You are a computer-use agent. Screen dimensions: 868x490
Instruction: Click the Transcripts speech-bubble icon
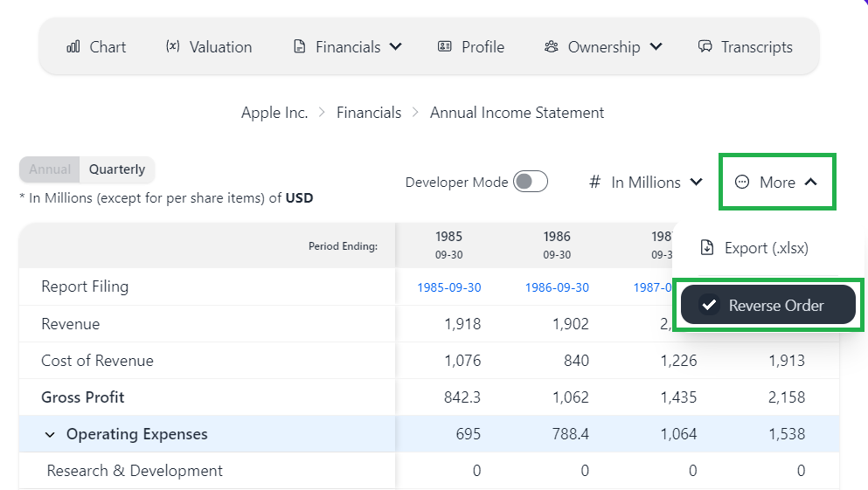pos(705,46)
